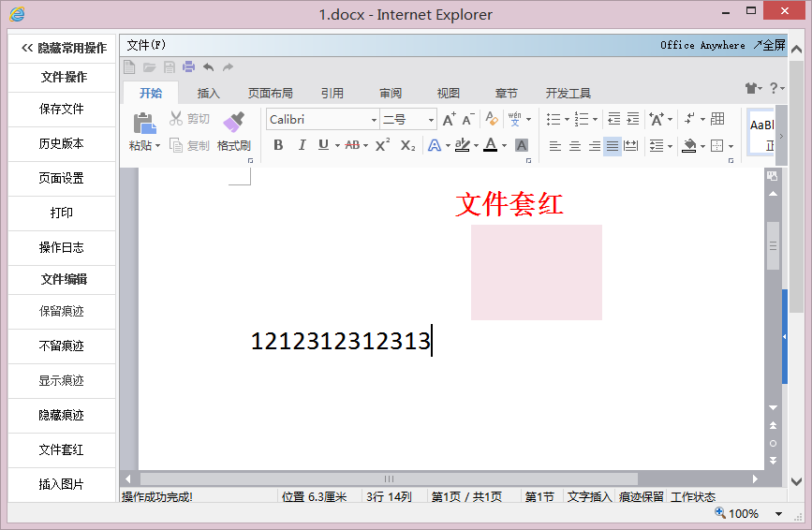
Task: Click the pink image placeholder in document
Action: [x=537, y=272]
